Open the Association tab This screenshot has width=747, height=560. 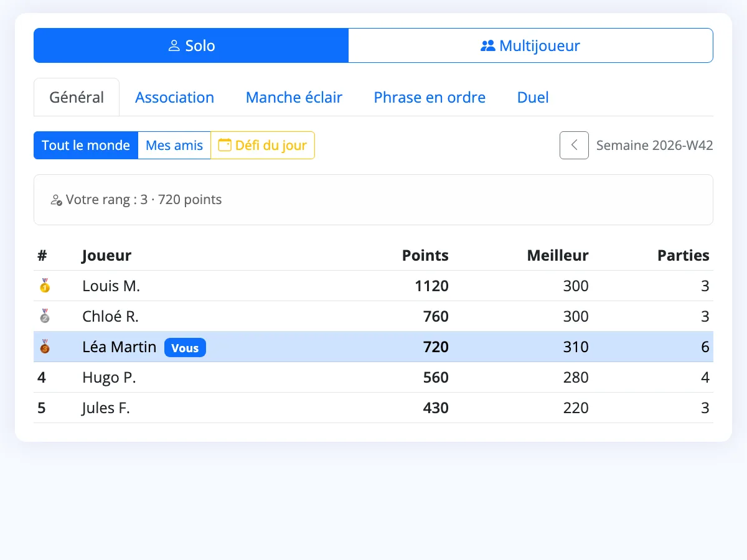pos(175,98)
